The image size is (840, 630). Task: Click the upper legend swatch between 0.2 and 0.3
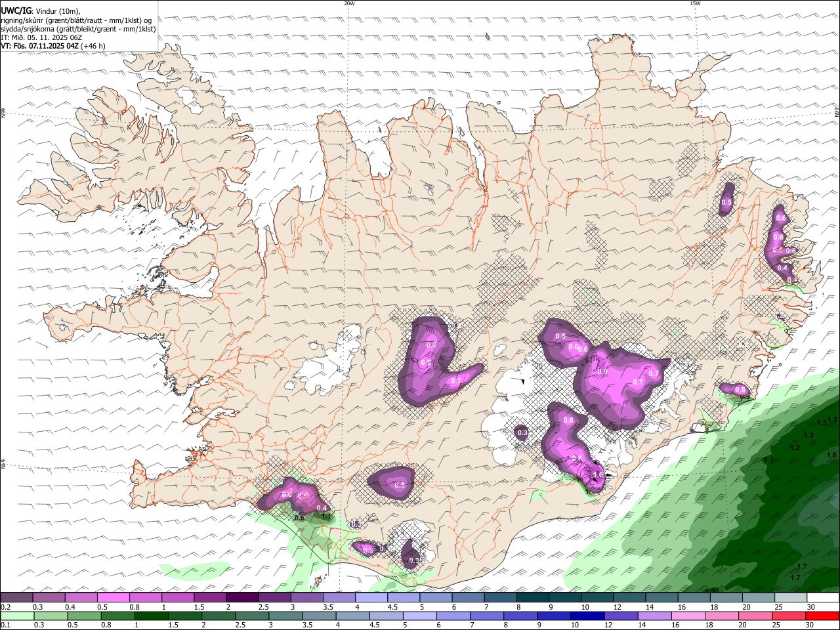pos(17,598)
